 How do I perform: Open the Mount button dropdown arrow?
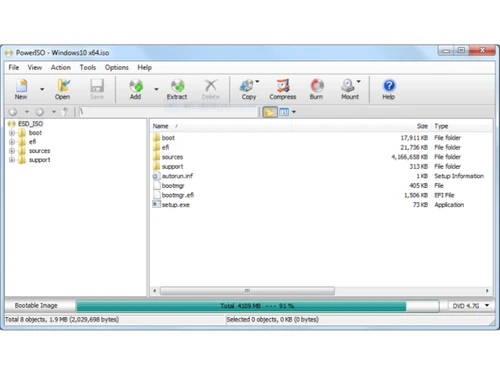(359, 81)
